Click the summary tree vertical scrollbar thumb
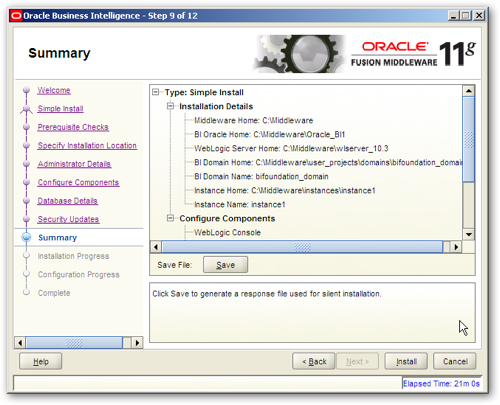Image resolution: width=500 pixels, height=405 pixels. (x=469, y=139)
